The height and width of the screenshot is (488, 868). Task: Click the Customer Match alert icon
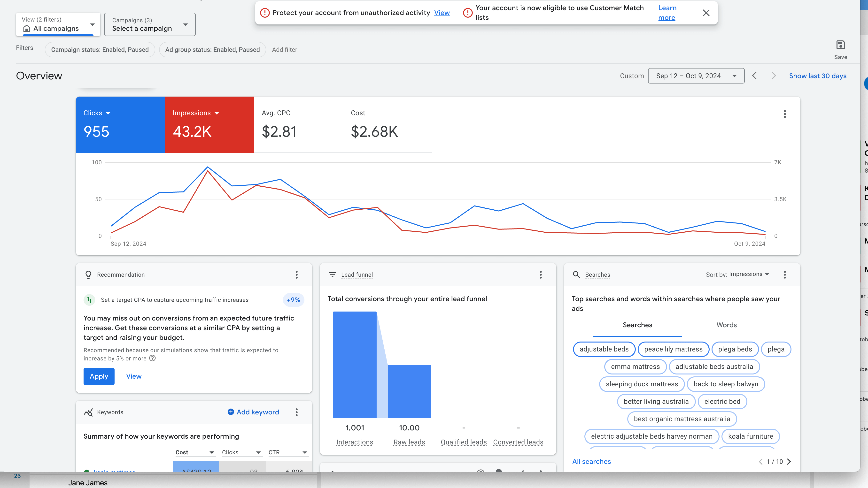468,13
